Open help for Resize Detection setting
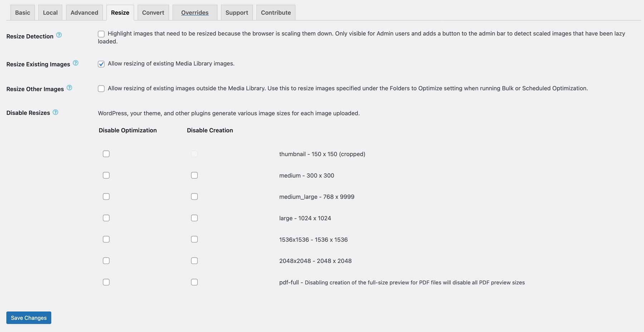Viewport: 644px width, 332px height. (60, 35)
